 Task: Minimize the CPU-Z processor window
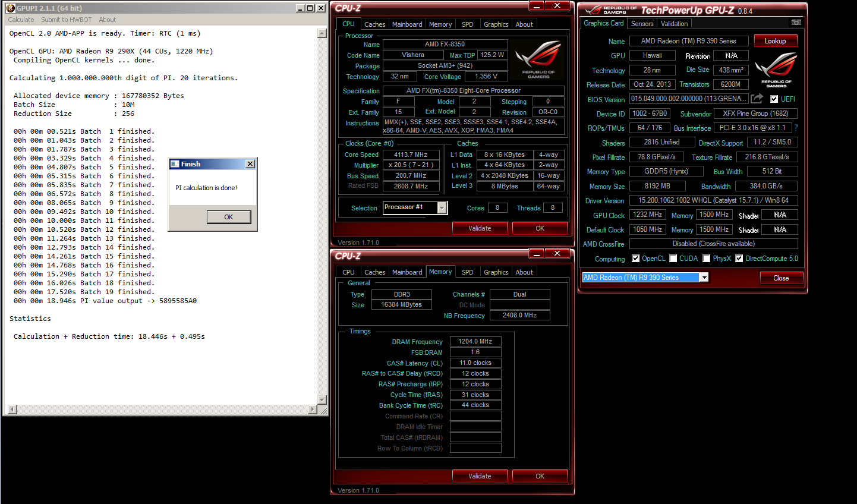pyautogui.click(x=537, y=5)
